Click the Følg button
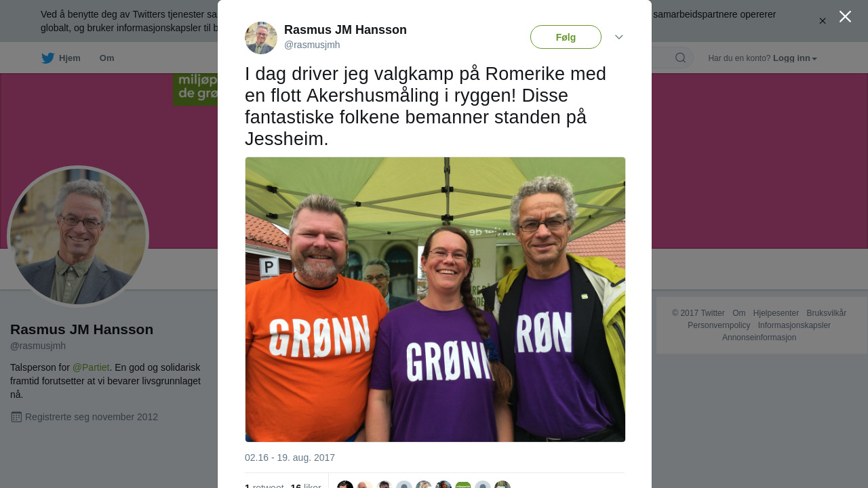This screenshot has height=488, width=868. pyautogui.click(x=566, y=37)
